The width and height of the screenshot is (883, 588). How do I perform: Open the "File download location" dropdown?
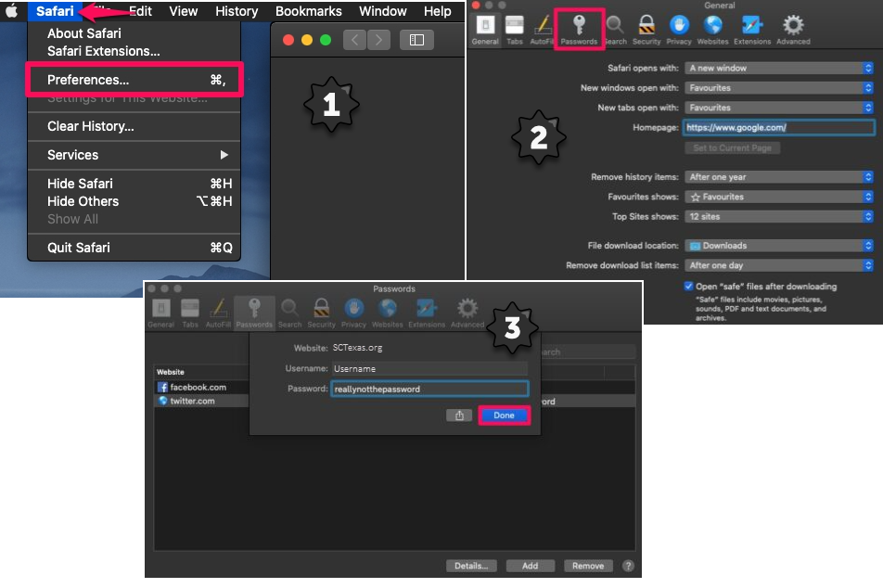[779, 246]
